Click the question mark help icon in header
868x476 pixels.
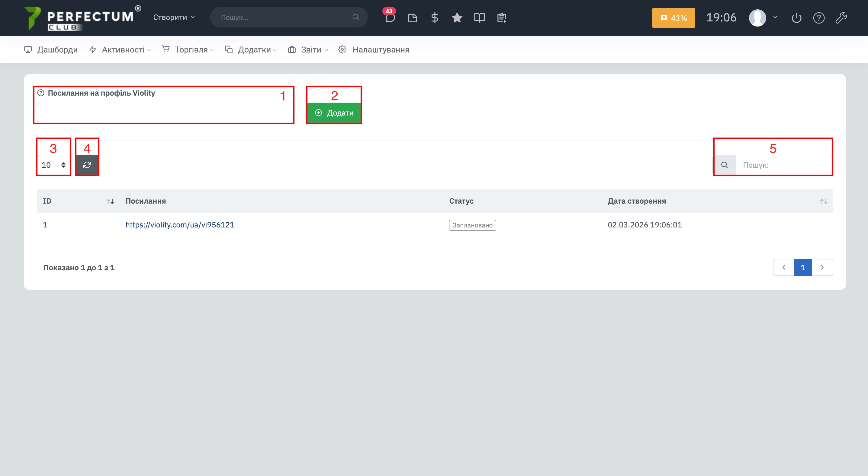[819, 18]
